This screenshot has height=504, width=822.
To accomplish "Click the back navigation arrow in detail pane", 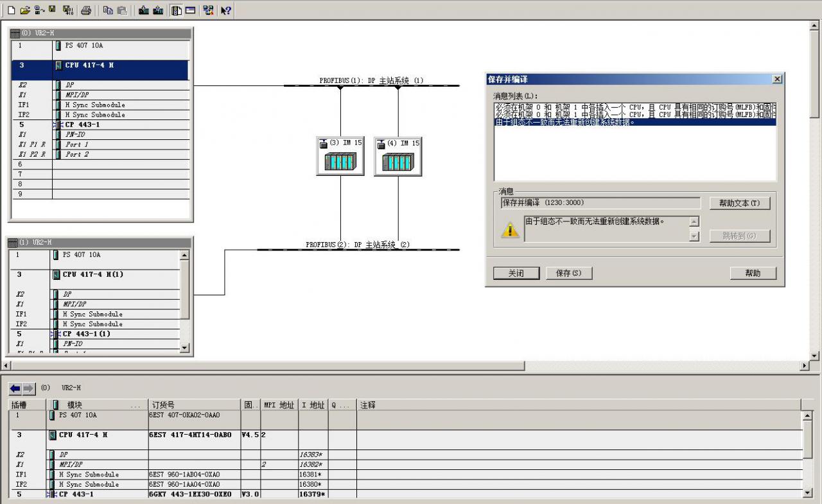I will click(15, 388).
